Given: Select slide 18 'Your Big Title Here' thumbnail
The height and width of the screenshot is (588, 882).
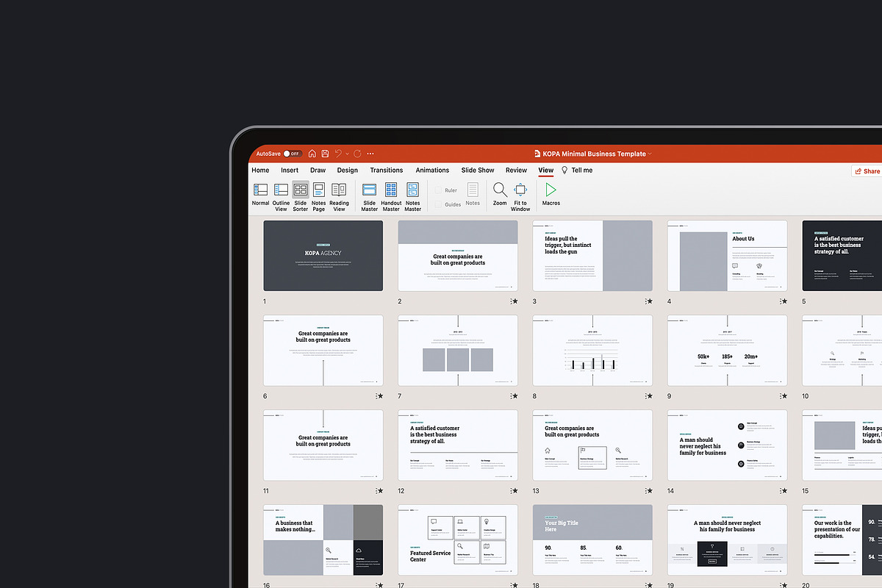Looking at the screenshot, I should pyautogui.click(x=592, y=540).
